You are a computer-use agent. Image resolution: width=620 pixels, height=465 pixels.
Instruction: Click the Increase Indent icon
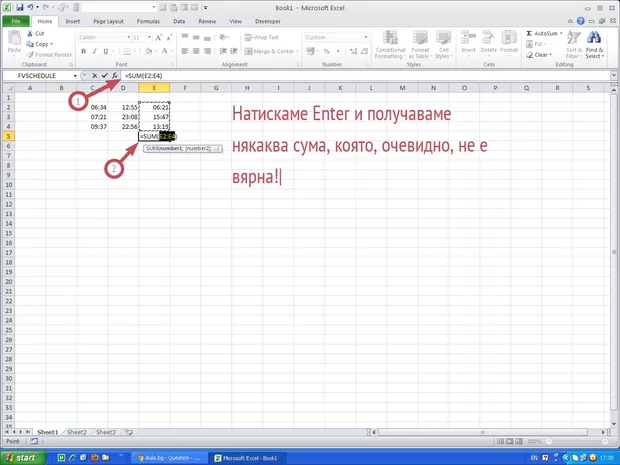point(234,51)
